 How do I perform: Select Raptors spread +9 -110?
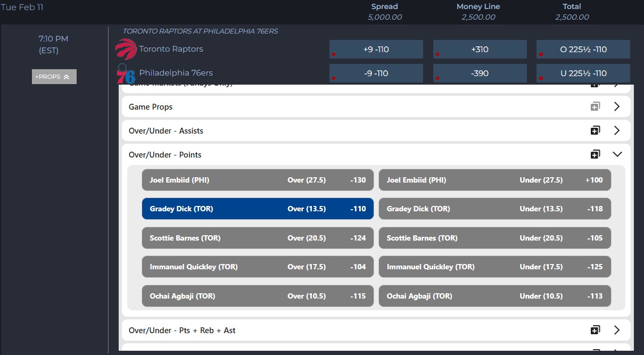tap(376, 49)
